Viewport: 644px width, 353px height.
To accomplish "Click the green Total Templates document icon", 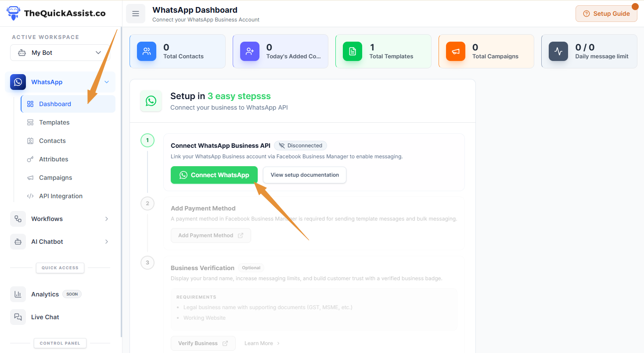I will click(352, 51).
